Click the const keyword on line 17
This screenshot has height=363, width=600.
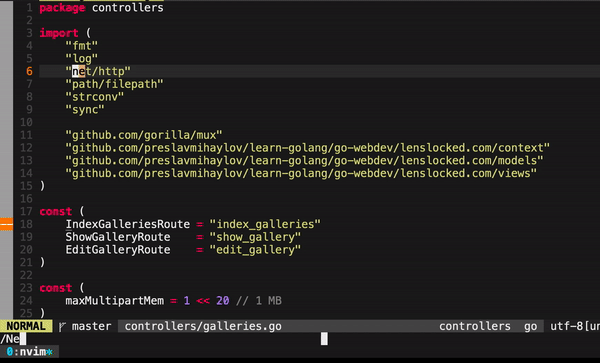tap(55, 212)
